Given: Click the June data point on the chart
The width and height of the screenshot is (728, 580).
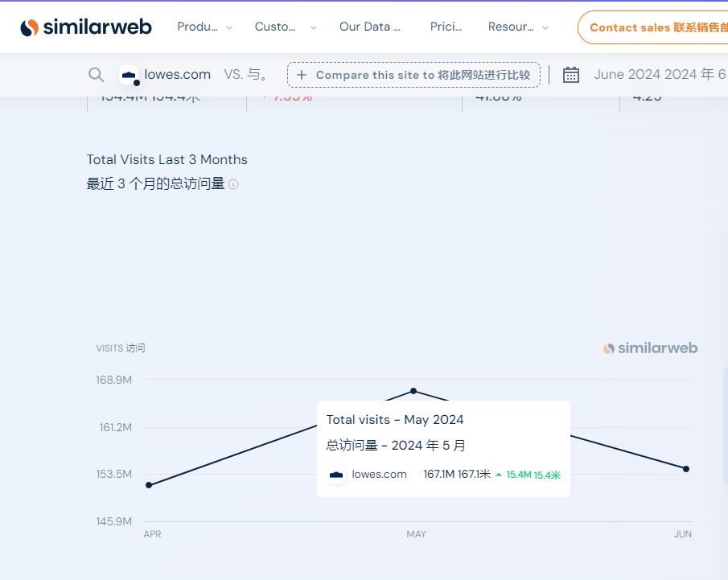Looking at the screenshot, I should tap(686, 469).
